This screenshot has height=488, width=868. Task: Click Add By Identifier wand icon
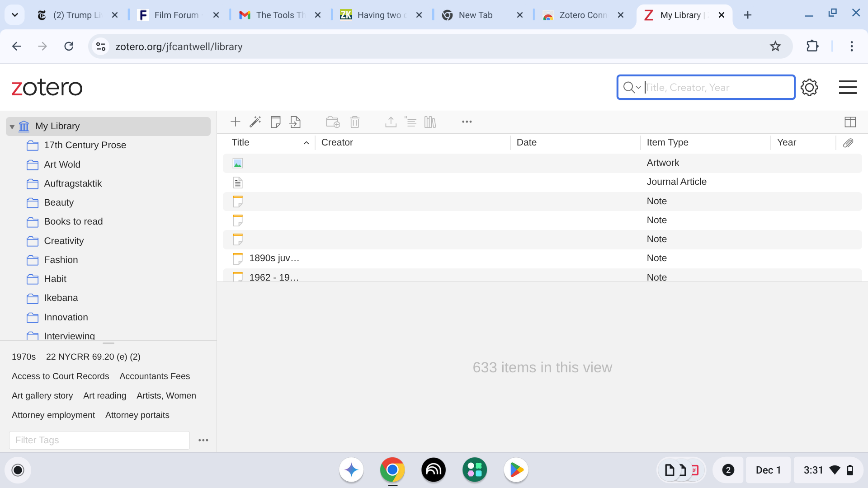[x=255, y=122]
